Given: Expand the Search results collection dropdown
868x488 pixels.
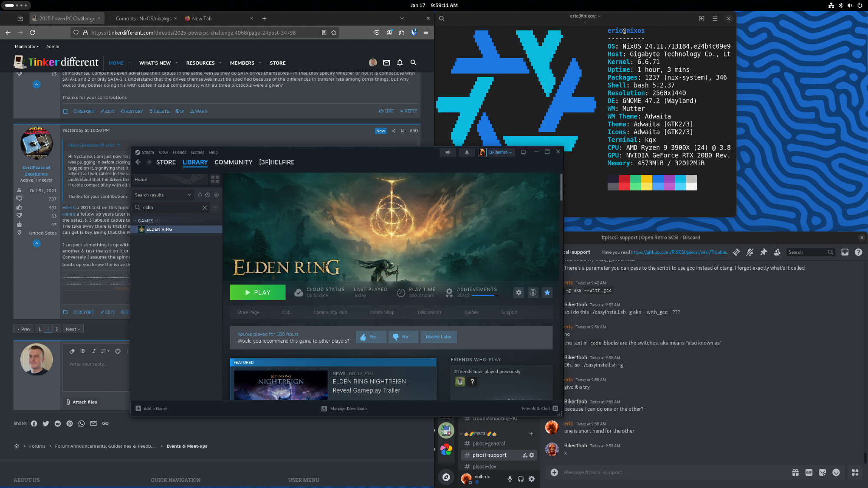Looking at the screenshot, I should click(x=189, y=195).
